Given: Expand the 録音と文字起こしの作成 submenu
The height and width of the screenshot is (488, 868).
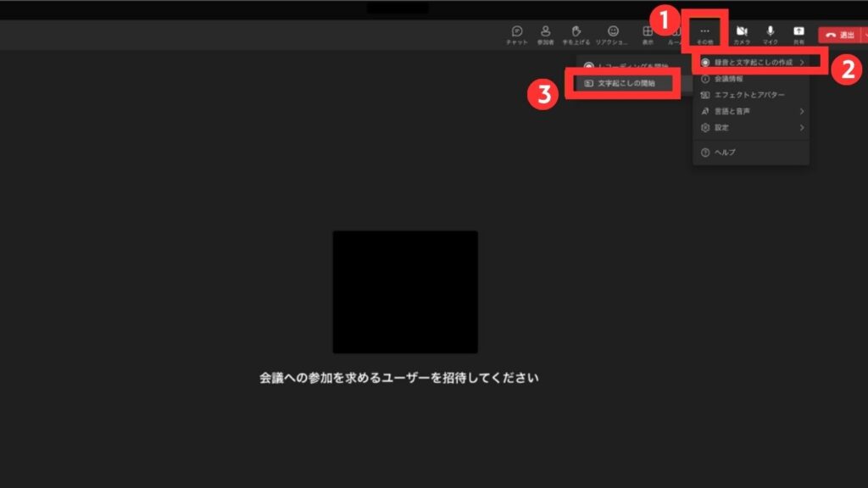Looking at the screenshot, I should (754, 61).
